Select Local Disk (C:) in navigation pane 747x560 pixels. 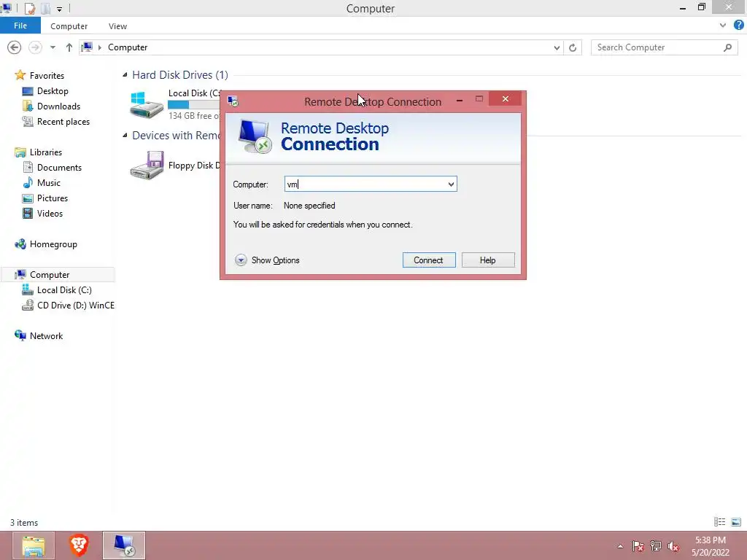click(64, 290)
